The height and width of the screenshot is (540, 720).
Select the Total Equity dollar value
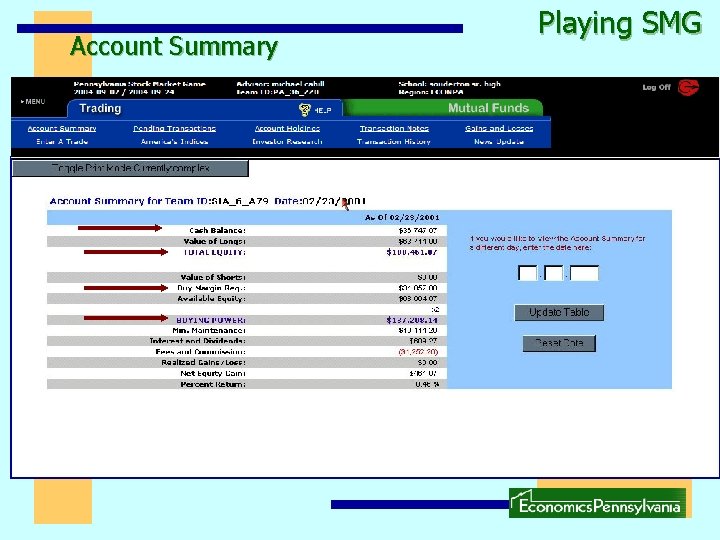pyautogui.click(x=412, y=253)
